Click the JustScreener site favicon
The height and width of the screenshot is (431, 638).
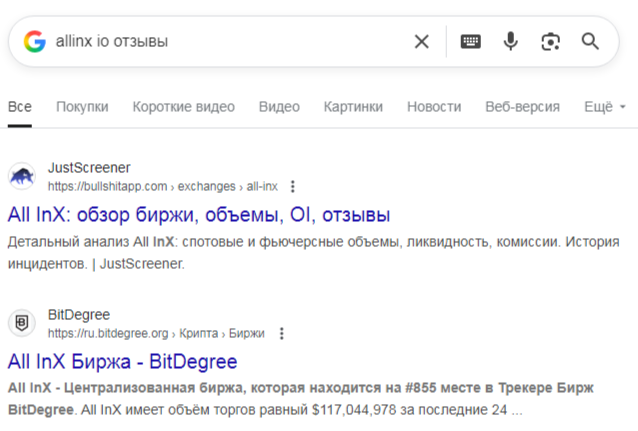22,177
